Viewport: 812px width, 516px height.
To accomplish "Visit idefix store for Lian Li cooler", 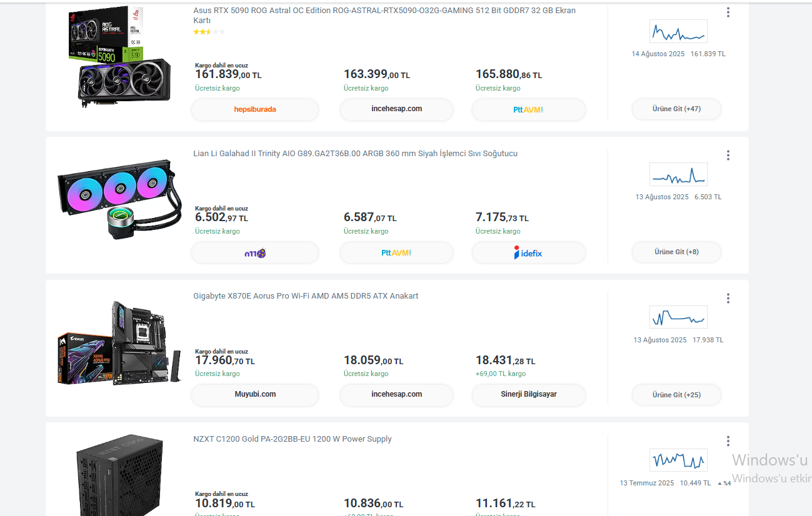I will point(528,253).
